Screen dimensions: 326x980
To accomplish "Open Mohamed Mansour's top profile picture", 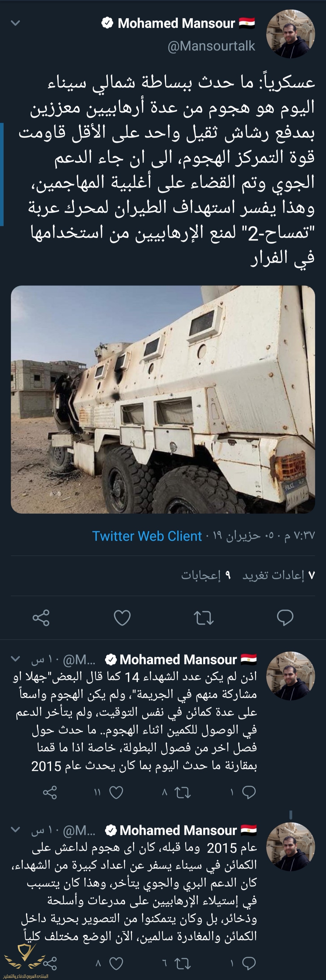I will click(291, 34).
